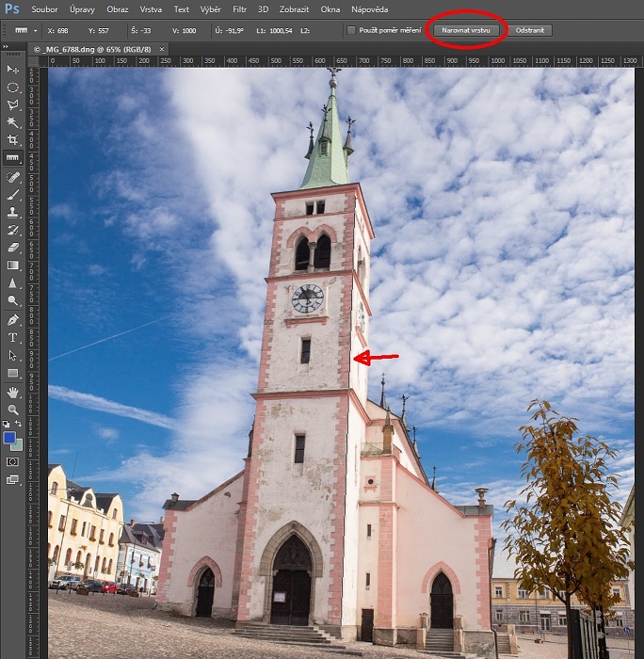Viewport: 644px width, 659px height.
Task: Open the Vrstva menu
Action: click(150, 8)
